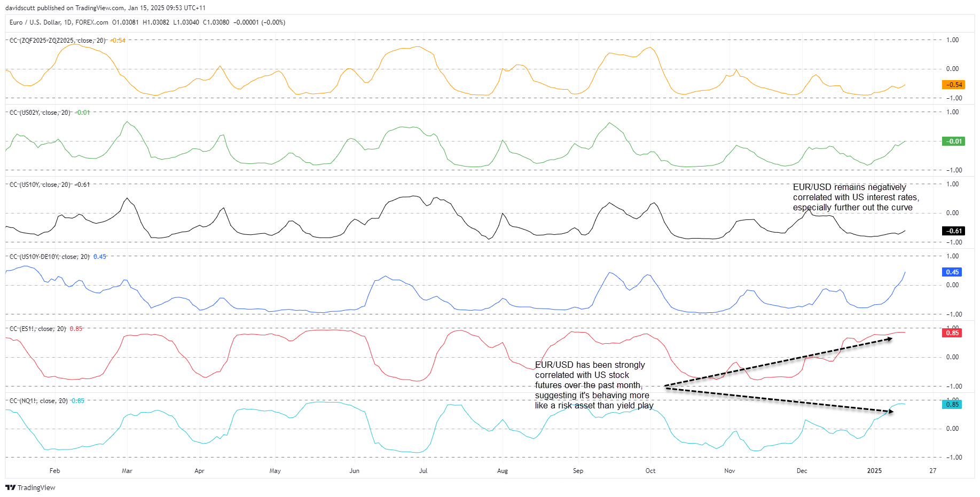This screenshot has width=980, height=497.
Task: Click the May label on time axis
Action: [x=275, y=471]
